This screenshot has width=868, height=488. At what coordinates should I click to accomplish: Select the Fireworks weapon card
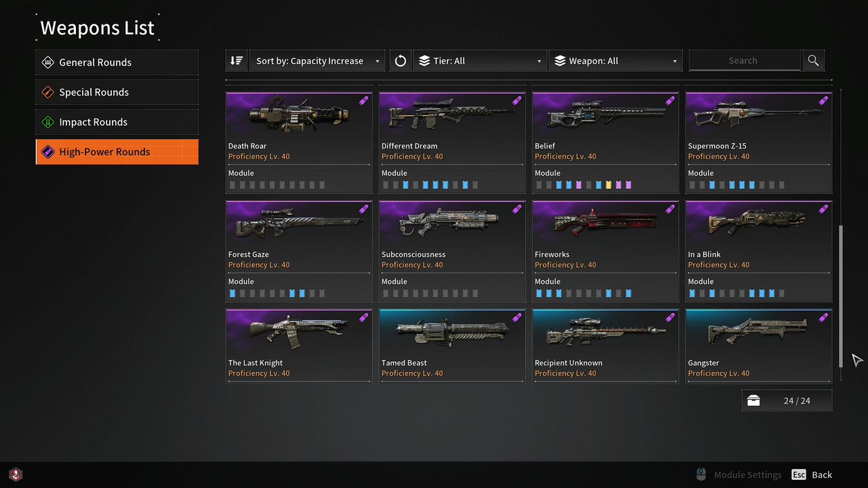[x=606, y=251]
